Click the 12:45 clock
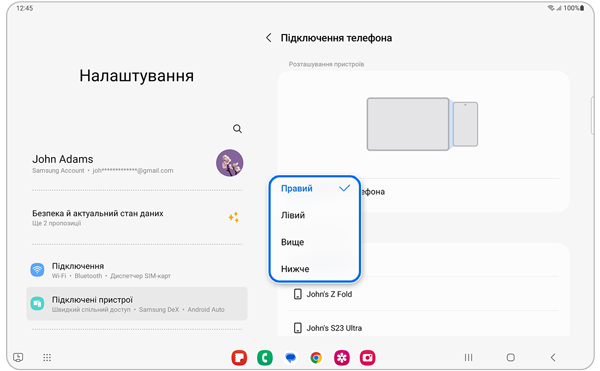The height and width of the screenshot is (371, 600). tap(25, 8)
